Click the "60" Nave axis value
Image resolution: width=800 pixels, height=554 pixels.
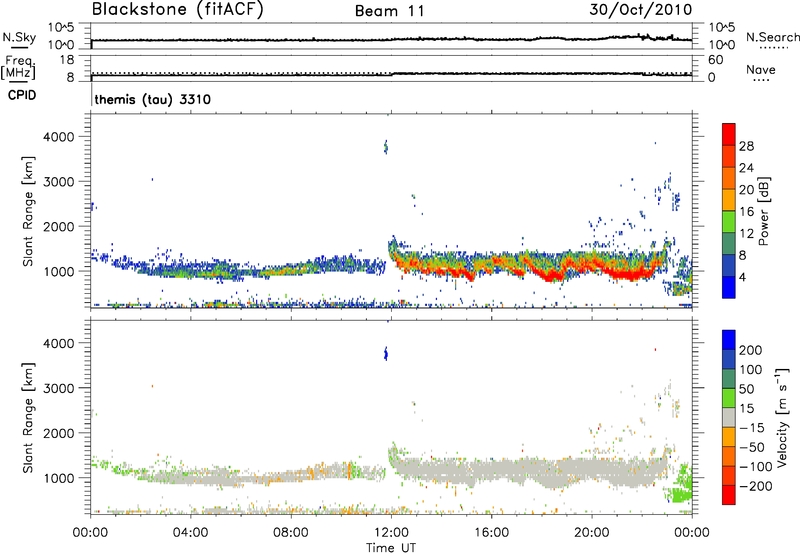(x=715, y=60)
